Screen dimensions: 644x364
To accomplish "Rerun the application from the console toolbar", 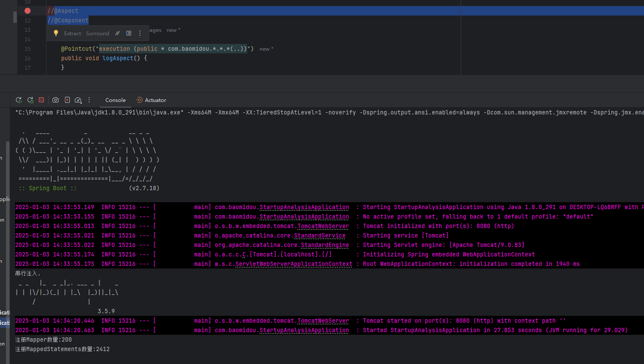I will [19, 100].
